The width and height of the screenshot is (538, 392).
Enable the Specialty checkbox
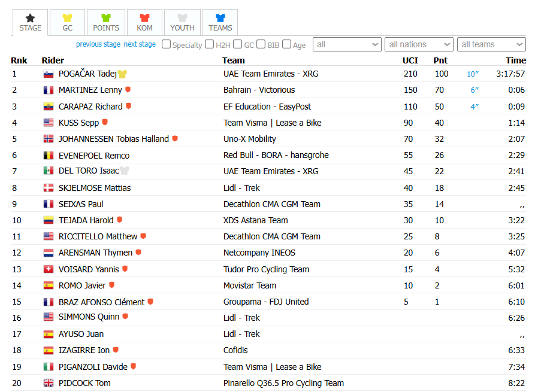[166, 44]
